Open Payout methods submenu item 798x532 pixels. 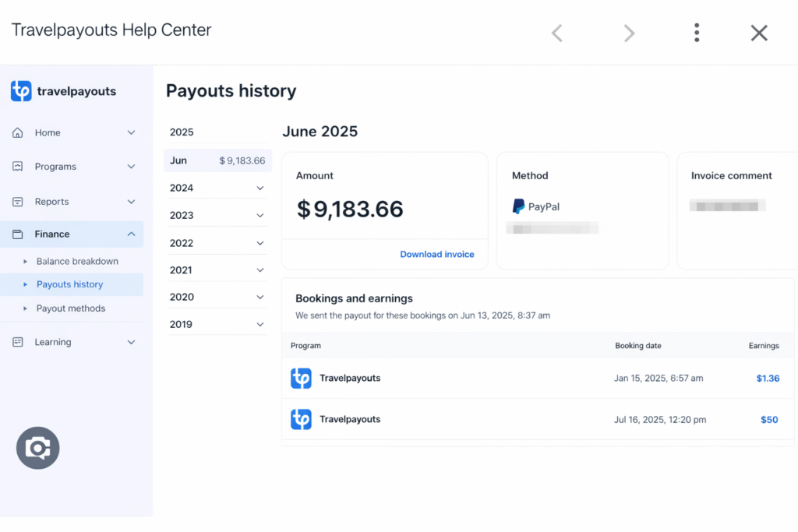71,308
